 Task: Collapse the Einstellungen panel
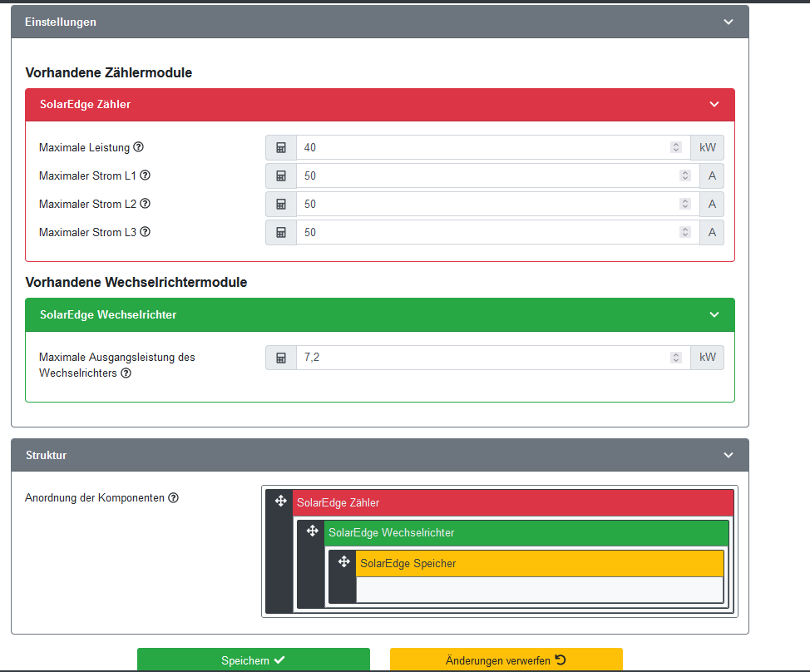tap(729, 22)
